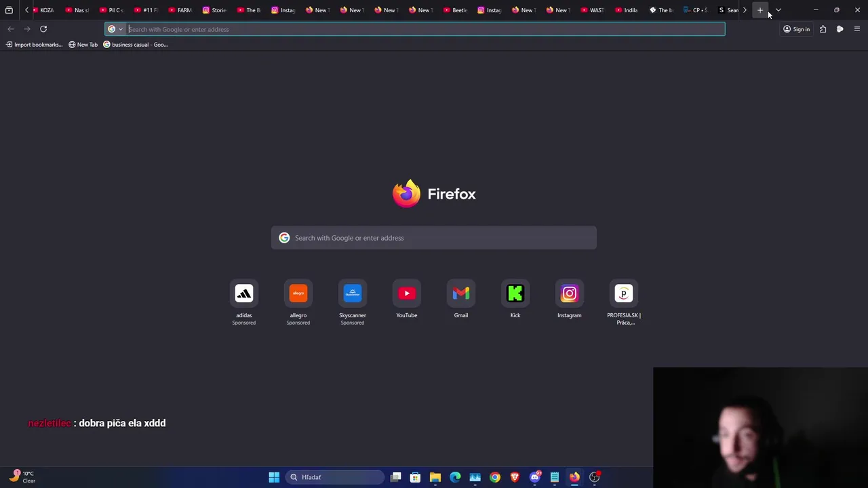Image resolution: width=868 pixels, height=488 pixels.
Task: Open Firefox View from the tab bar
Action: click(9, 10)
